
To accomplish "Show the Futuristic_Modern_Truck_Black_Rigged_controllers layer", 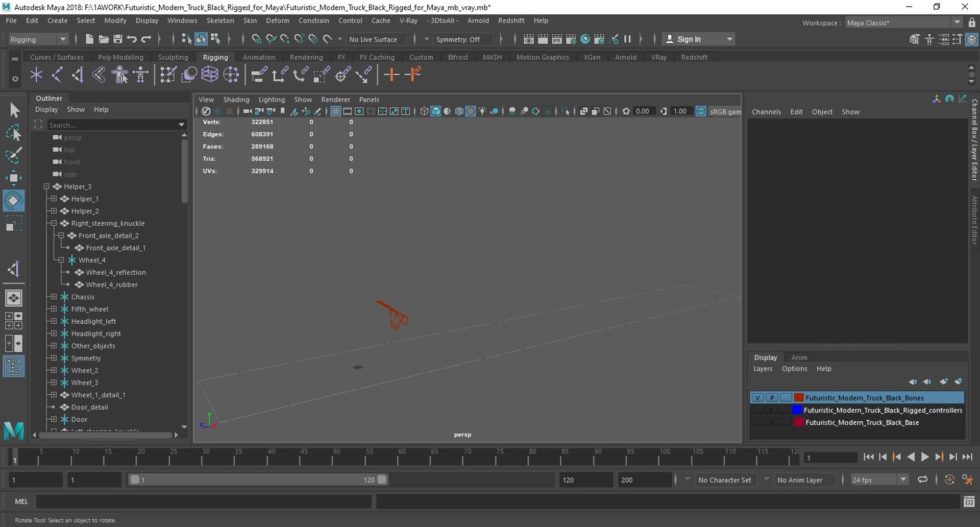I will click(757, 410).
